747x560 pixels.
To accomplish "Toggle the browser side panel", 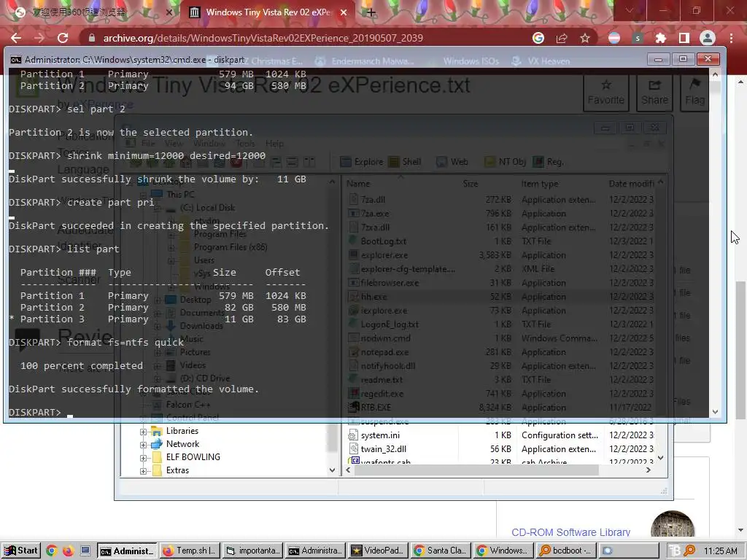I will [x=684, y=38].
